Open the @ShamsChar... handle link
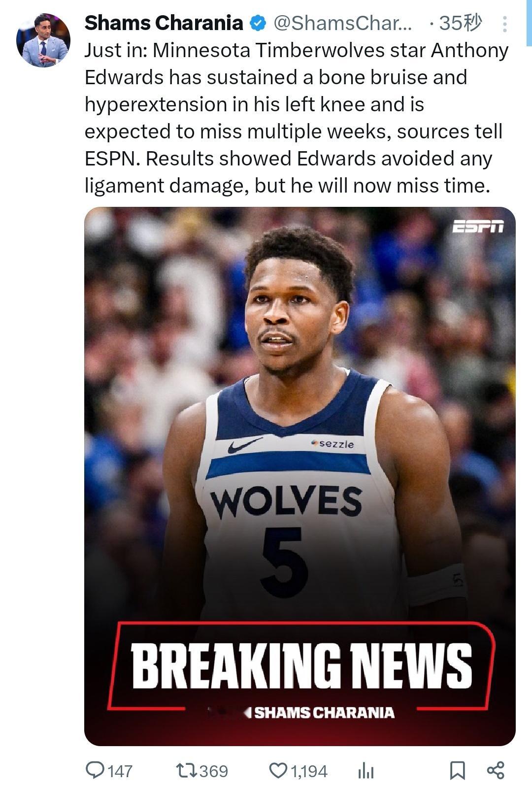532x787 pixels. (342, 23)
